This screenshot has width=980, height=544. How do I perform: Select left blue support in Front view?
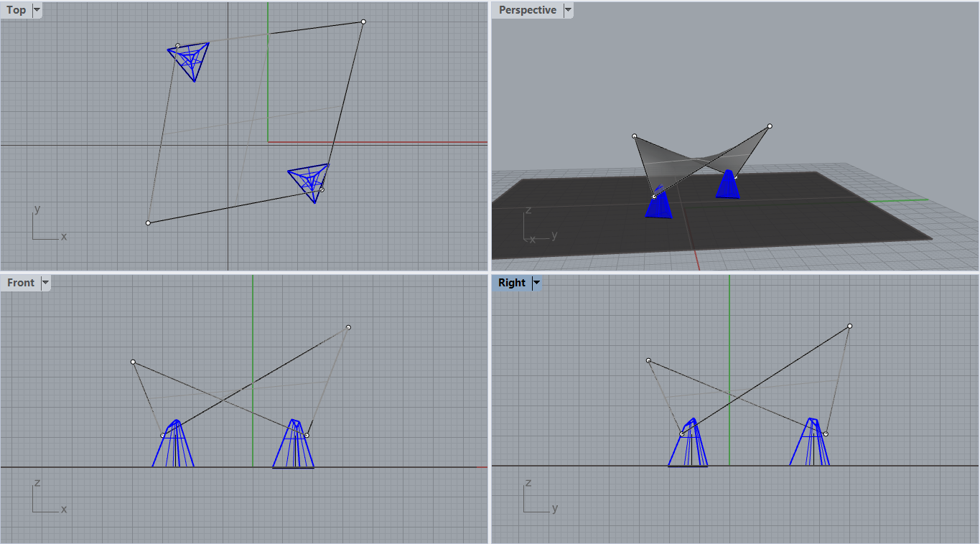pyautogui.click(x=173, y=444)
